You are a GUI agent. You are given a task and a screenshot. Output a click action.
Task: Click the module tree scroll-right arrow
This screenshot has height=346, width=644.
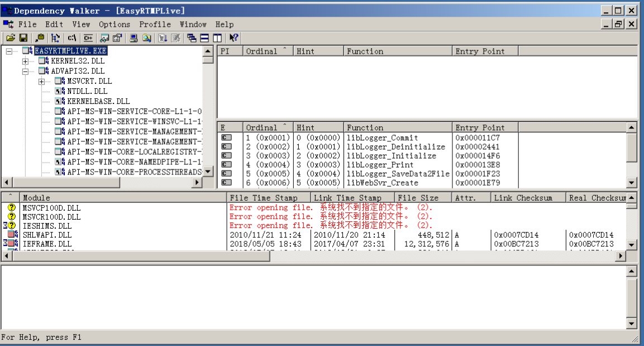(x=197, y=182)
